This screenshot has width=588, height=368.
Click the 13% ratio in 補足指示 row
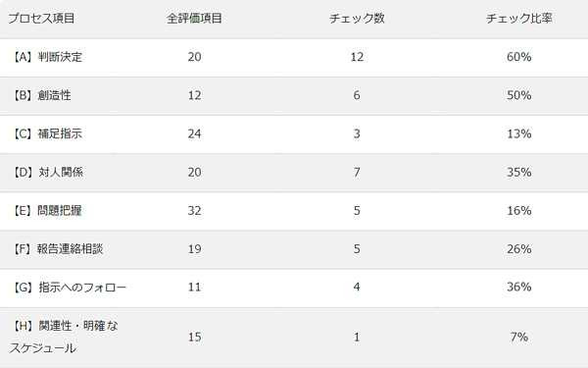click(519, 134)
